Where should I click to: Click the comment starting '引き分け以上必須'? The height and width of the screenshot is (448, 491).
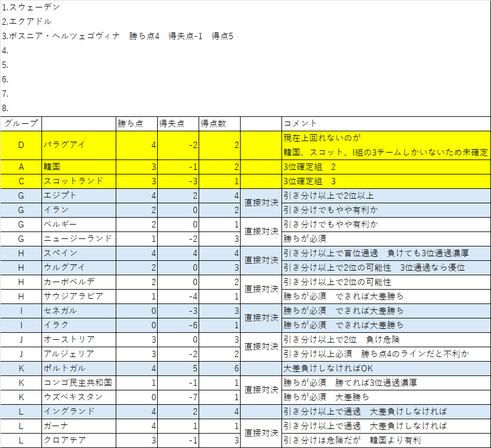point(386,354)
